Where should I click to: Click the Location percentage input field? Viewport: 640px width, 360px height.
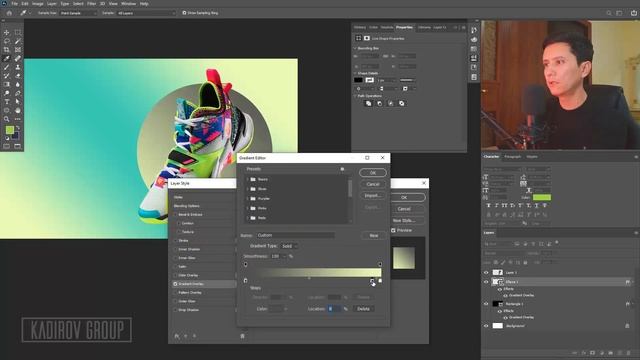coord(335,309)
